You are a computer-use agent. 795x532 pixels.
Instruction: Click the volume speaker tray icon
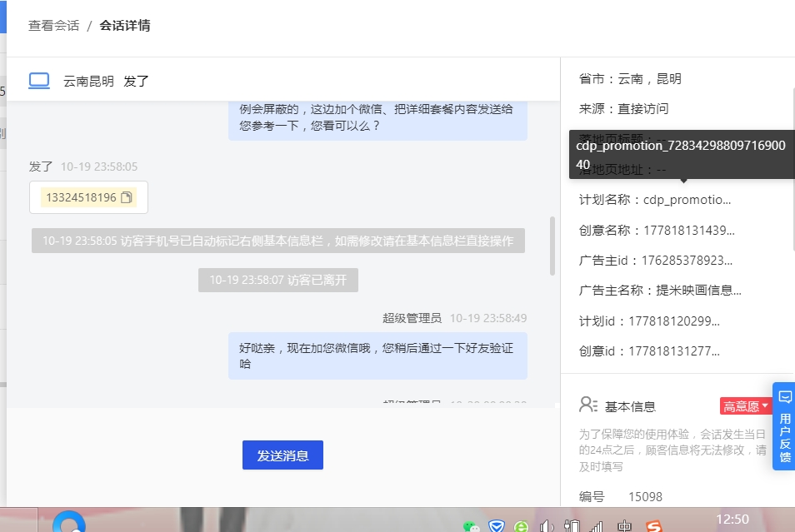[546, 526]
